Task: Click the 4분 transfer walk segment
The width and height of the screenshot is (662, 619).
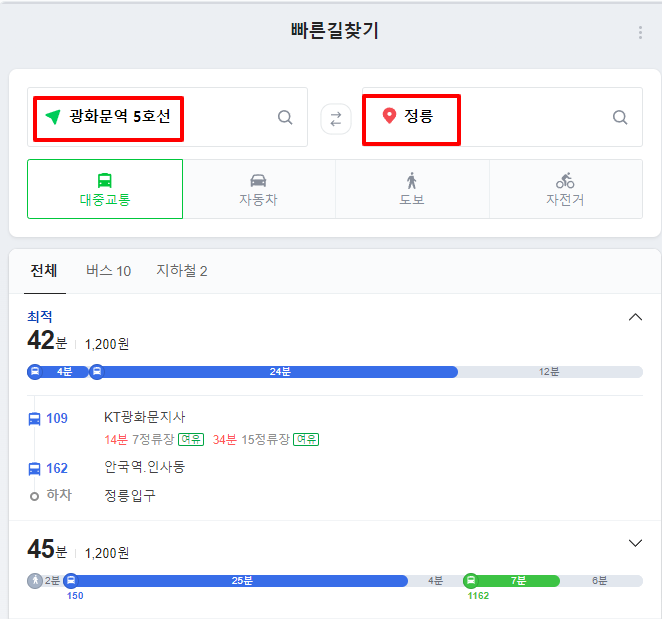Action: tap(435, 581)
